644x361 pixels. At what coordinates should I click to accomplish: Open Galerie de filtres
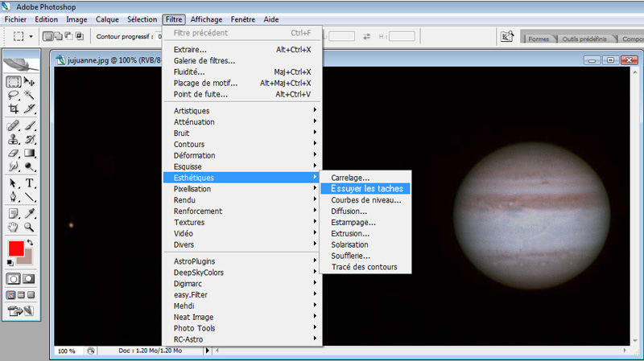(x=242, y=61)
